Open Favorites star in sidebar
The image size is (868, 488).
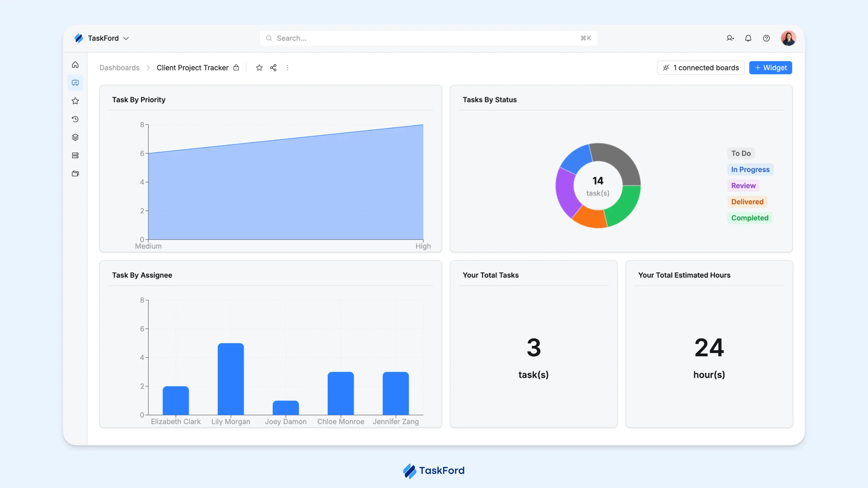coord(75,101)
